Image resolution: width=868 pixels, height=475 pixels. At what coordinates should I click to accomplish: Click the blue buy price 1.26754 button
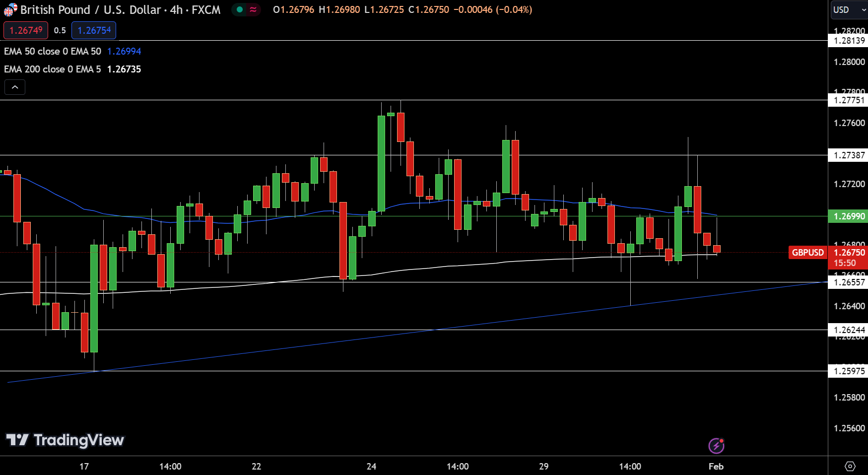point(94,30)
